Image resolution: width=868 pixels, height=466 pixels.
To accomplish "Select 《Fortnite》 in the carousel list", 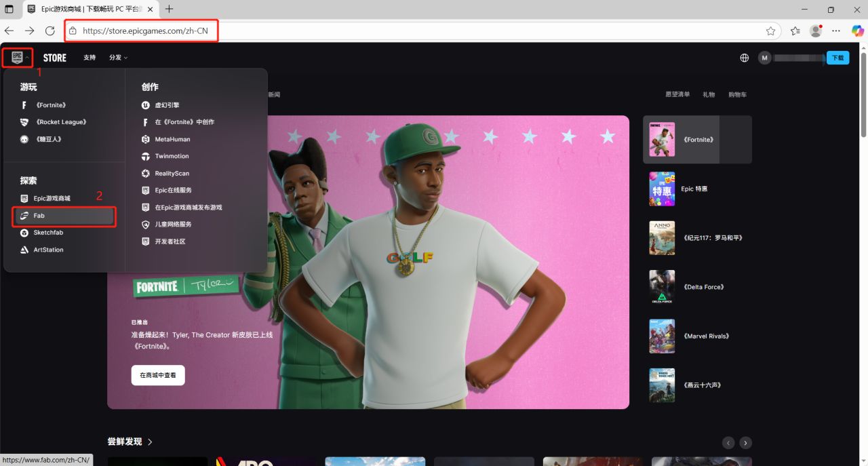I will 697,140.
